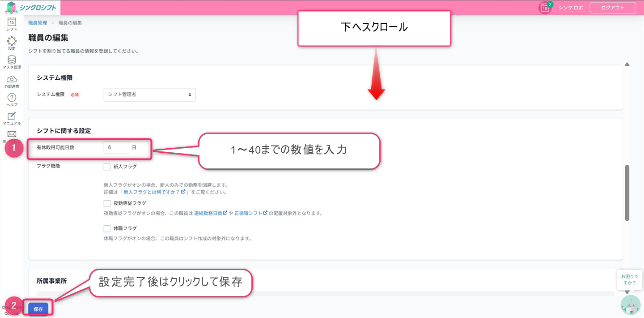This screenshot has height=318, width=644.
Task: Click the 有休取得可能日数 input field
Action: point(116,147)
